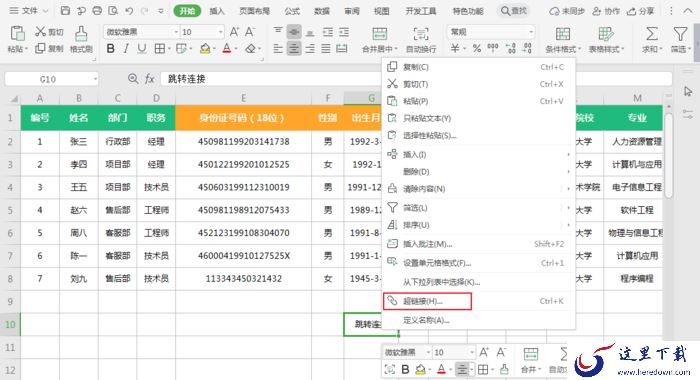The width and height of the screenshot is (700, 380).
Task: Click the name box showing G10
Action: 51,79
